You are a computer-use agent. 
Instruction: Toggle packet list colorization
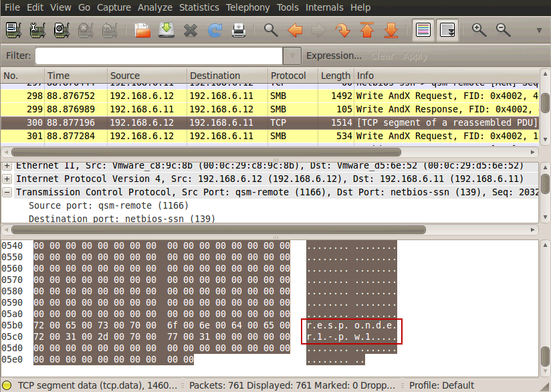pyautogui.click(x=423, y=30)
